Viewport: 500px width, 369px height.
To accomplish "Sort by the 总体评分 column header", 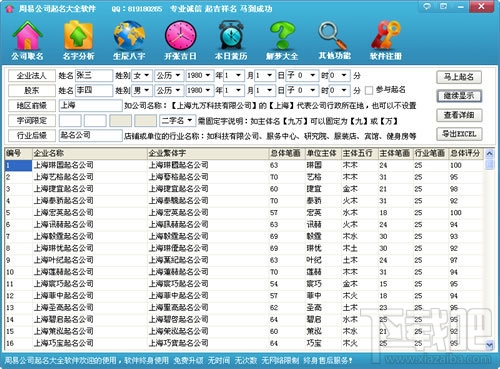I will click(466, 153).
